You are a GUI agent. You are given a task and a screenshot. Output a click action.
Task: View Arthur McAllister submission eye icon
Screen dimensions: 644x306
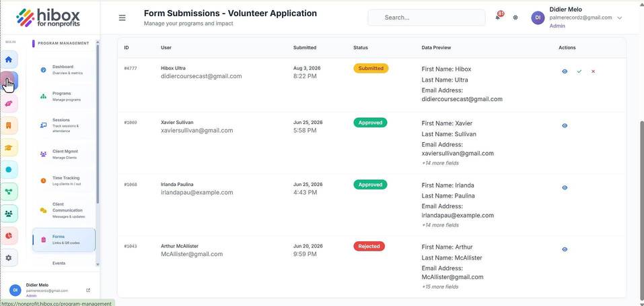pos(565,249)
